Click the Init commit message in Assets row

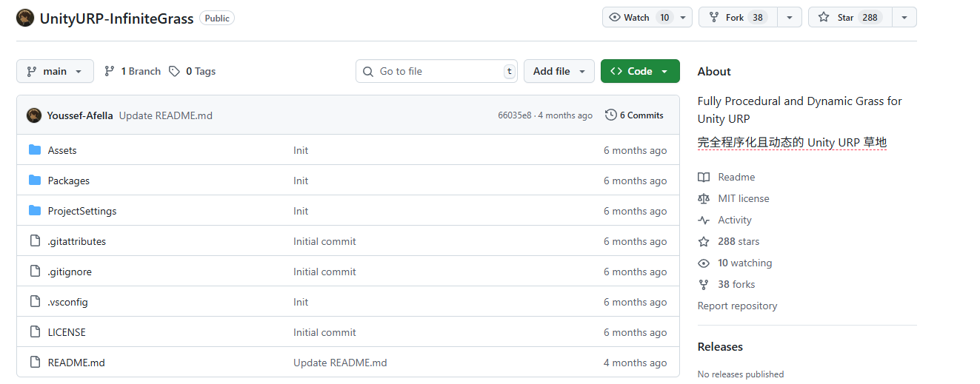(301, 150)
